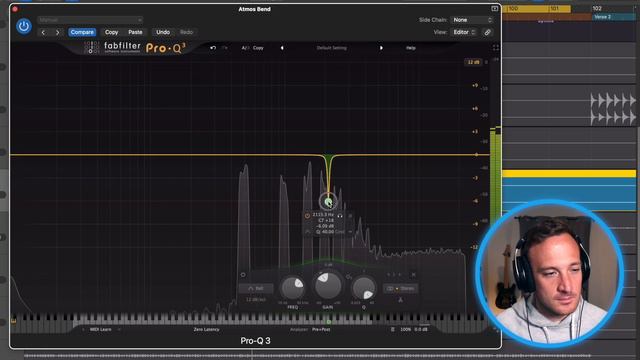Click FabFilter's undo arrow icon

tap(213, 48)
